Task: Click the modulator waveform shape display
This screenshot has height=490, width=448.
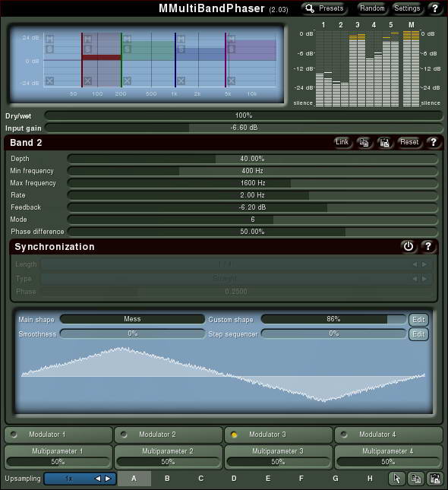Action: tap(224, 376)
